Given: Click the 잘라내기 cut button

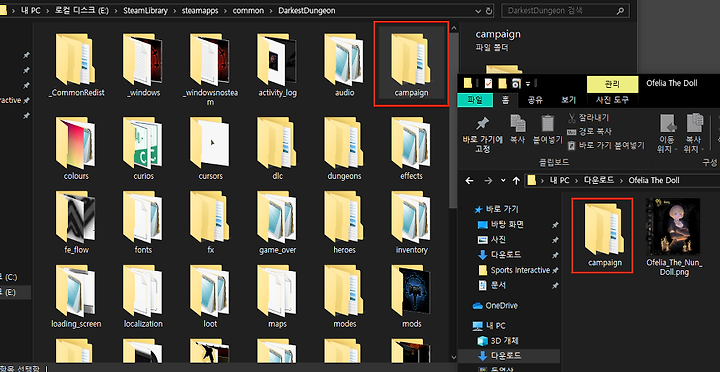Looking at the screenshot, I should [589, 118].
